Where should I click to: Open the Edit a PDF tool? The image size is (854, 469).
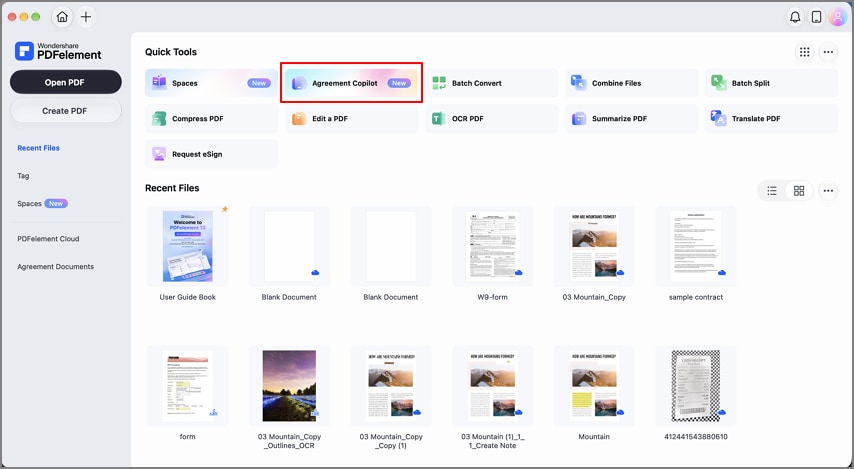click(x=351, y=118)
